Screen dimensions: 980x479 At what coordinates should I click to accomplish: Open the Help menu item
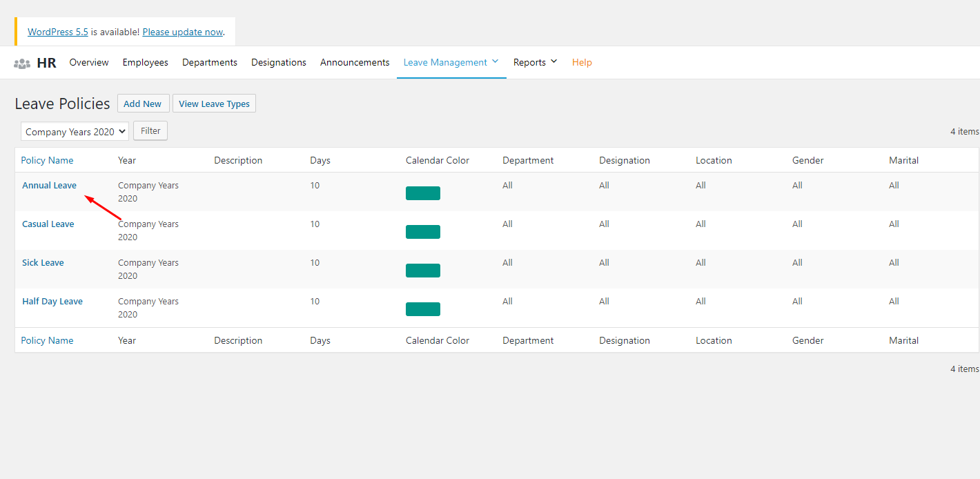(582, 62)
